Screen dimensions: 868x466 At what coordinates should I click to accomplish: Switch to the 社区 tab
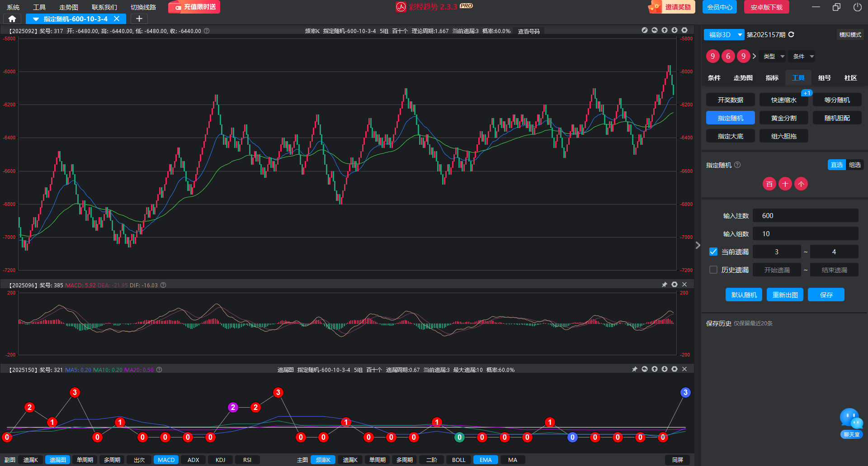[850, 78]
